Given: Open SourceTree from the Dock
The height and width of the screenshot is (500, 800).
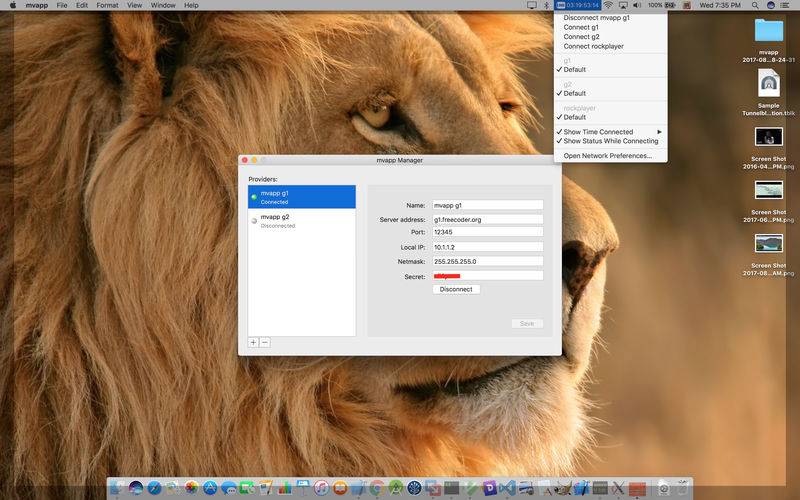Looking at the screenshot, I should pos(414,488).
